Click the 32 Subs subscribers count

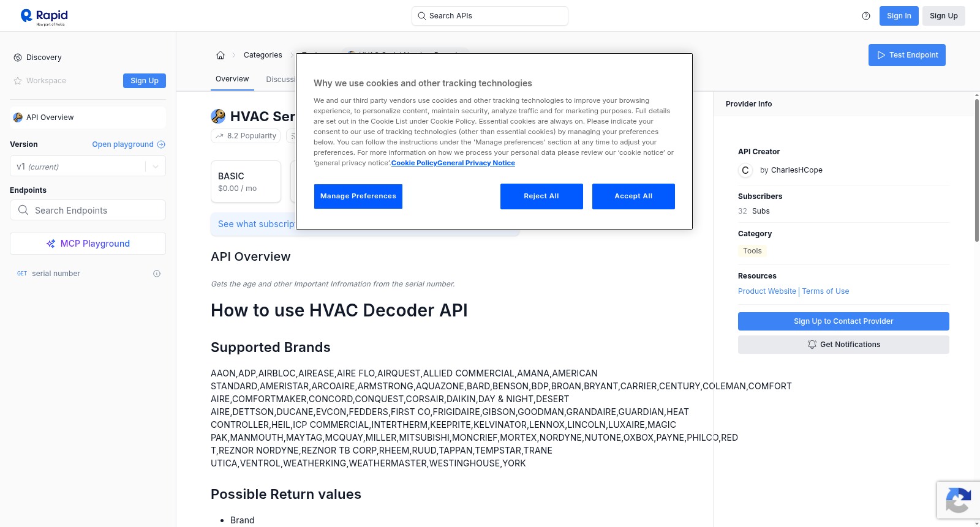click(754, 211)
